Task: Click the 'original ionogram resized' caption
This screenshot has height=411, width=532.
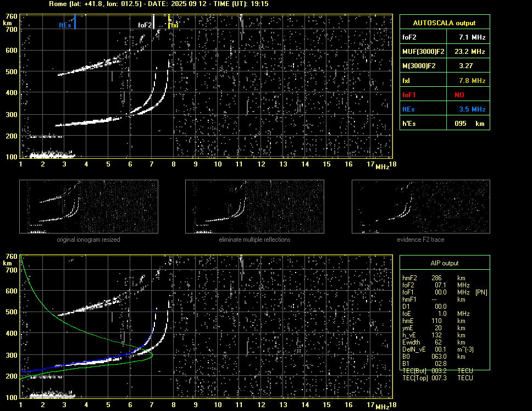Action: point(88,240)
